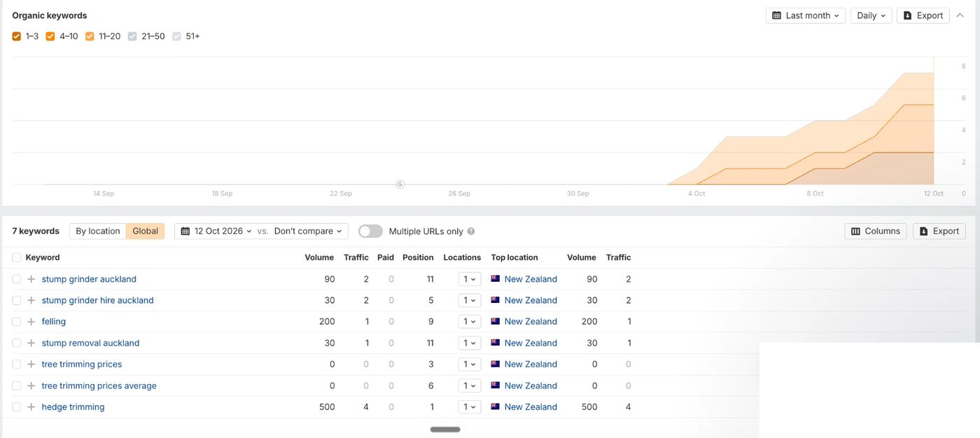Expand locations dropdown for 'stump grinder auckland'
The width and height of the screenshot is (980, 438).
coord(469,279)
